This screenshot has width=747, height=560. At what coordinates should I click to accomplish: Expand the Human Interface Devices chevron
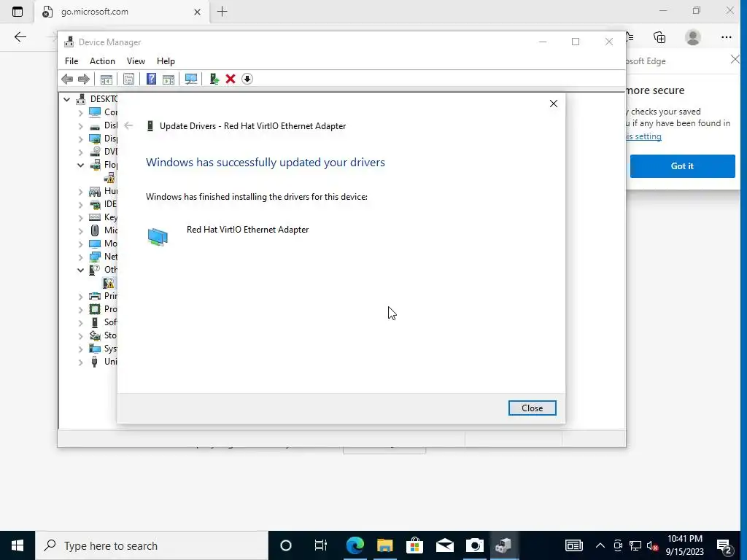pos(80,192)
